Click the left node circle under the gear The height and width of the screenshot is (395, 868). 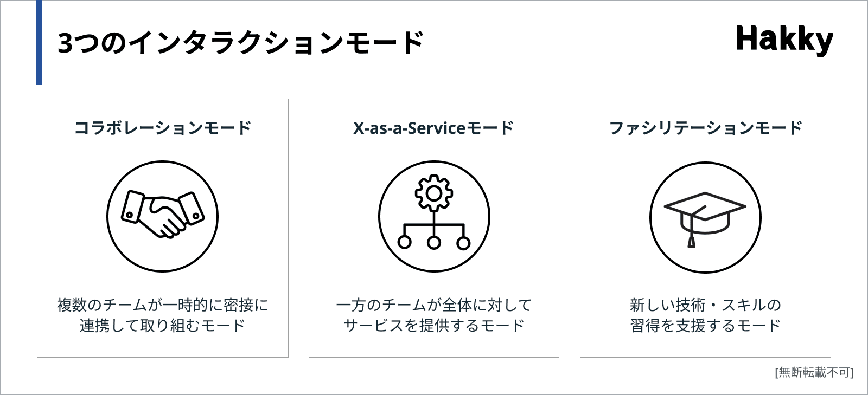coord(404,242)
